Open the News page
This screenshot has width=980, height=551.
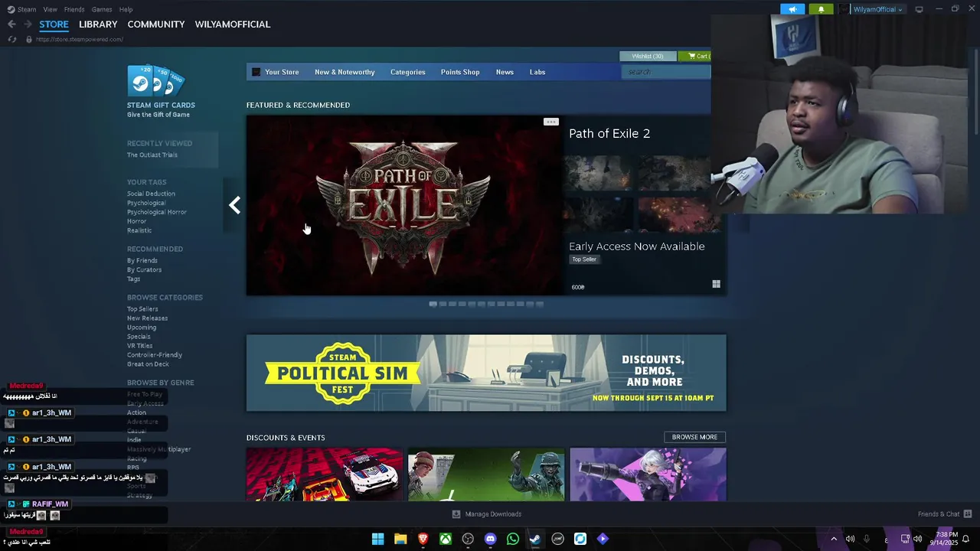coord(505,72)
